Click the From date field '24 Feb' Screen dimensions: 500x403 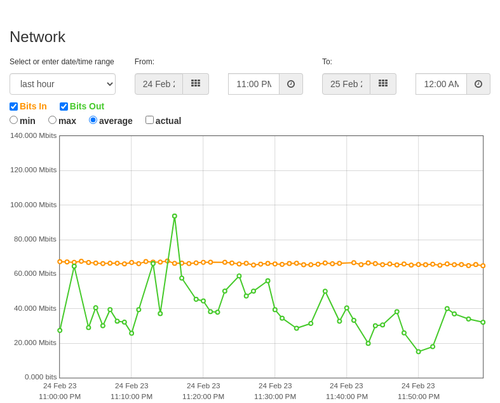pyautogui.click(x=159, y=84)
